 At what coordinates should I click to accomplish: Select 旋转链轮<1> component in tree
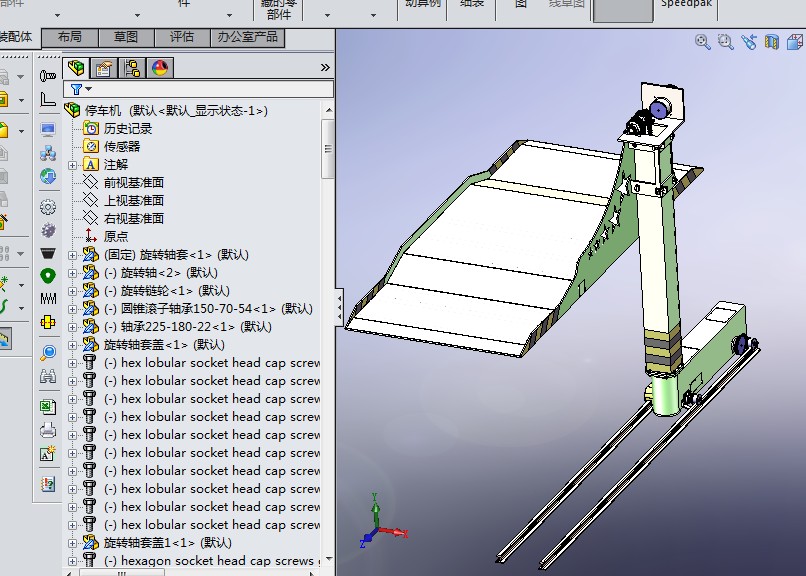coord(167,291)
